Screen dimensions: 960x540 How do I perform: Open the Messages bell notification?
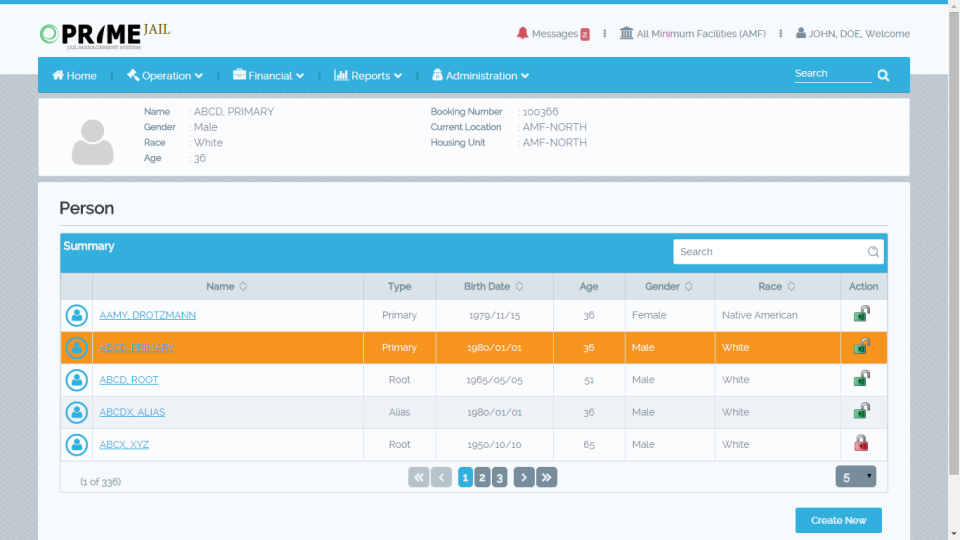point(522,33)
